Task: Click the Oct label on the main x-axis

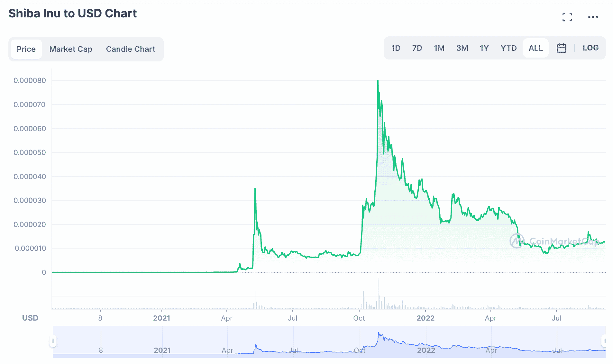Action: click(x=359, y=318)
